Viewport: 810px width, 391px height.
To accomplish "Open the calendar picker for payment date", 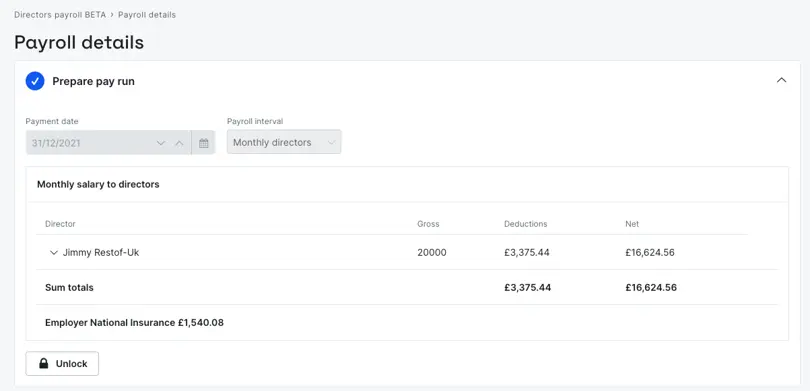I will click(x=204, y=143).
